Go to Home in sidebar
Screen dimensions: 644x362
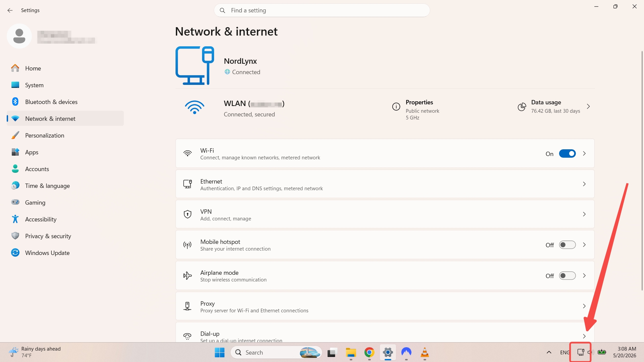click(x=65, y=68)
